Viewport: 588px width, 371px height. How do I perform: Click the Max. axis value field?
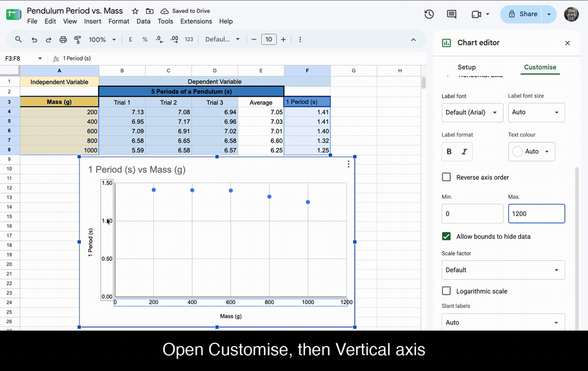537,214
